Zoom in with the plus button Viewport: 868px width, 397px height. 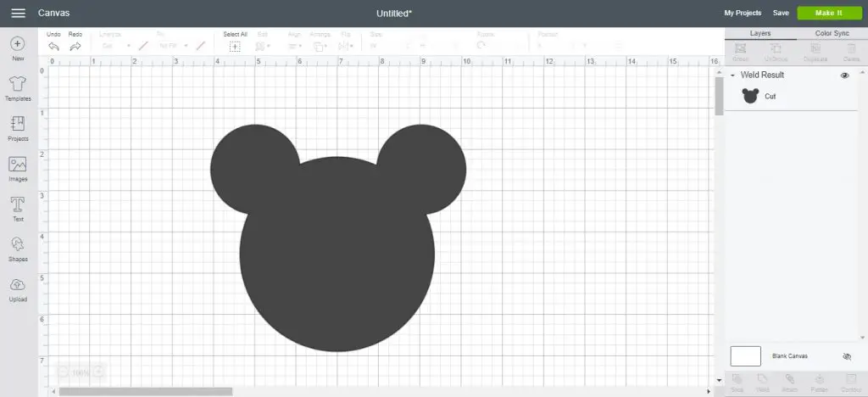[x=98, y=372]
